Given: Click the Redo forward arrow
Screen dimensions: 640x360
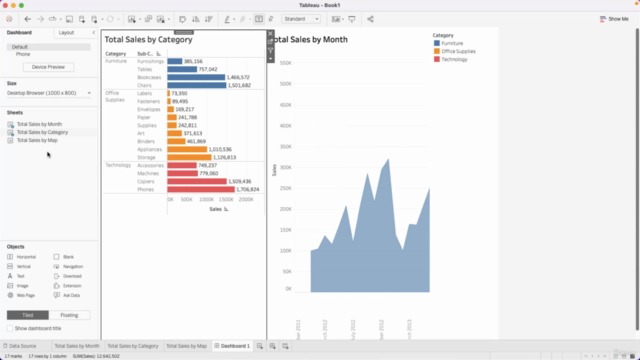Looking at the screenshot, I should [40, 19].
